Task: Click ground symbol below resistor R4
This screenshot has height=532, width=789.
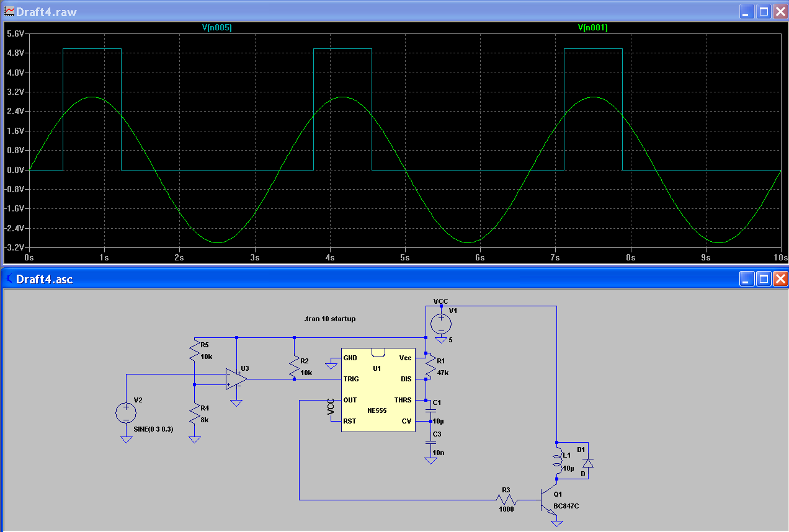Action: pyautogui.click(x=195, y=440)
